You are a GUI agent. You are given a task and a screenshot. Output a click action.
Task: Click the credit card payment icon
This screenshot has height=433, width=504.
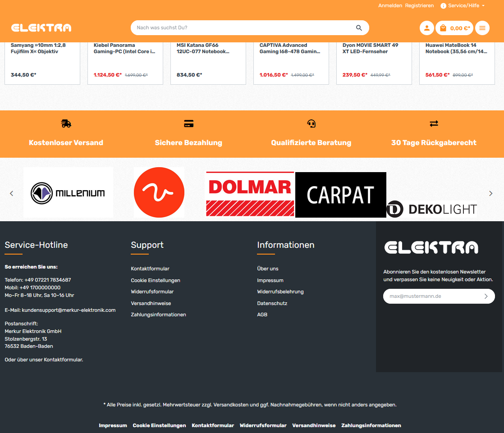coord(189,123)
